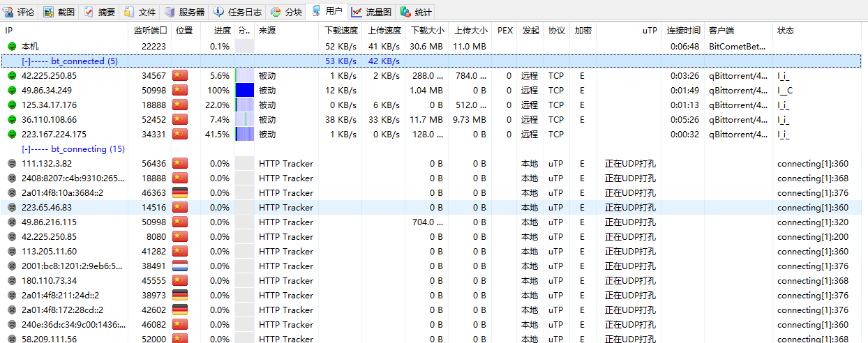Select IP 2408:8207:c4b:9310:265... row
Image resolution: width=868 pixels, height=343 pixels.
pyautogui.click(x=73, y=178)
